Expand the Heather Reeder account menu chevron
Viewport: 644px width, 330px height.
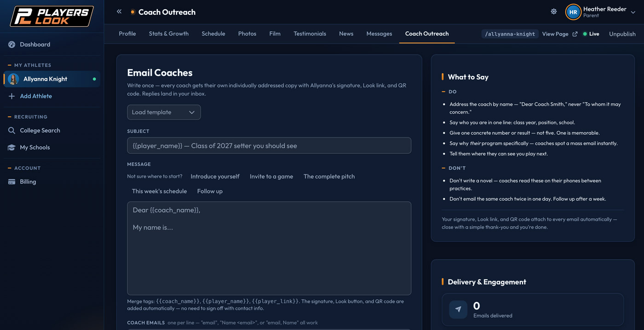633,12
